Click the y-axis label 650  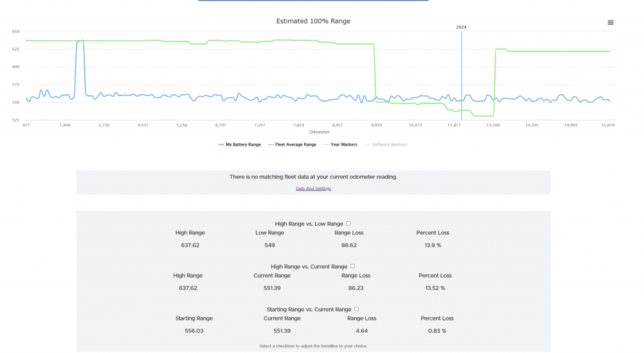tap(16, 31)
